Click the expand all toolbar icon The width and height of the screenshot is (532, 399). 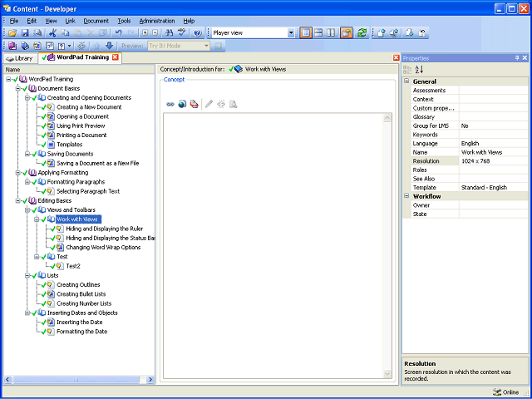pos(145,33)
